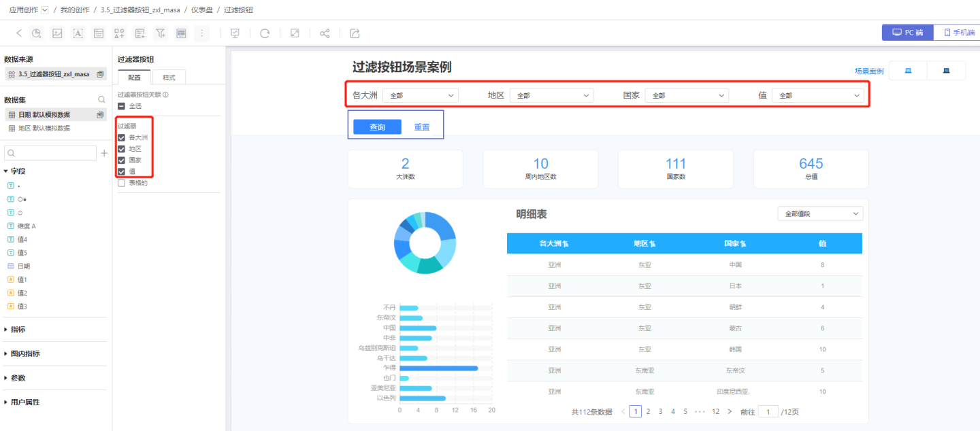Screen dimensions: 980x431
Task: Uncheck the 各大洲 filter checkbox
Action: [121, 137]
